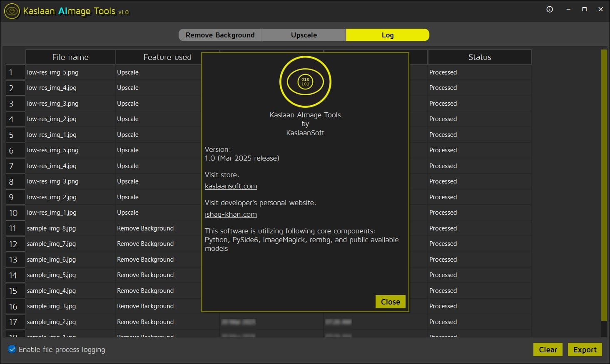The height and width of the screenshot is (364, 610).
Task: Select the sample_img_3.jpg file name cell
Action: pyautogui.click(x=52, y=306)
